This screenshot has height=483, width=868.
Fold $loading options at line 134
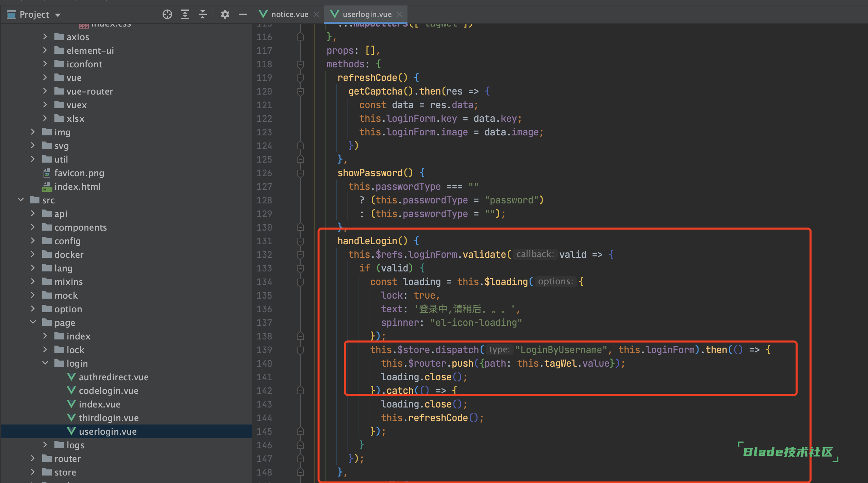(300, 282)
